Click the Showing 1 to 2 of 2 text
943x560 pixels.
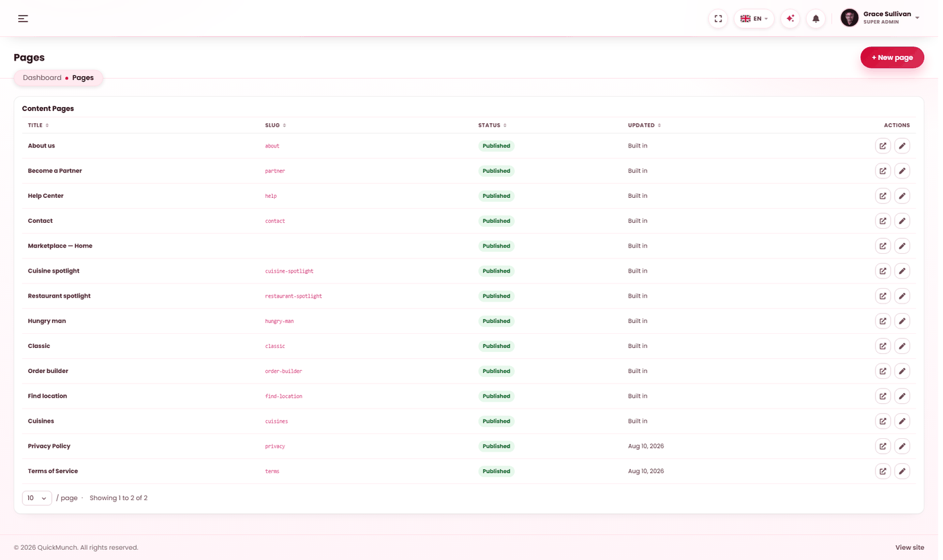pyautogui.click(x=119, y=498)
